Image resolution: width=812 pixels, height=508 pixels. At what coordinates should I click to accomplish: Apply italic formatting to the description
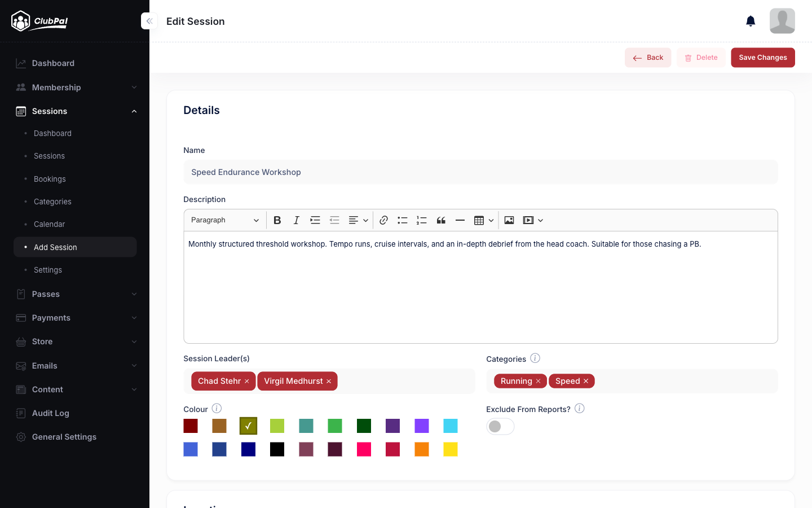[296, 220]
